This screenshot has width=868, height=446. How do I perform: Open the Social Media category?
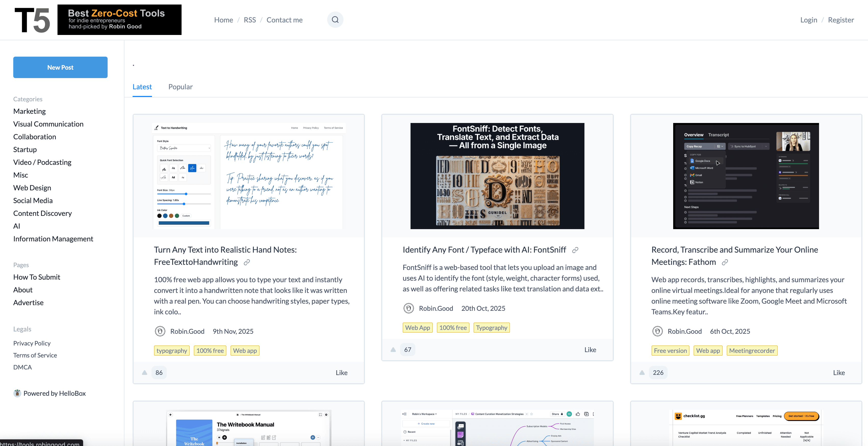(x=33, y=201)
